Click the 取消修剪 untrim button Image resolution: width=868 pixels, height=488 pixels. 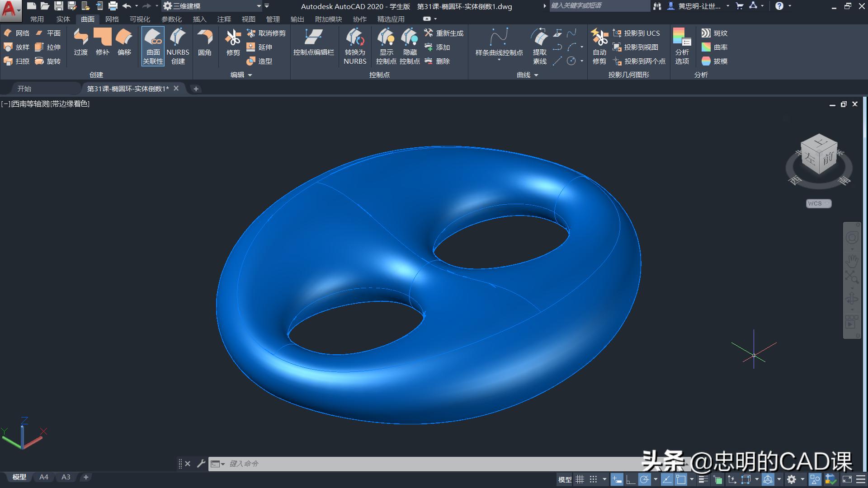pyautogui.click(x=266, y=33)
